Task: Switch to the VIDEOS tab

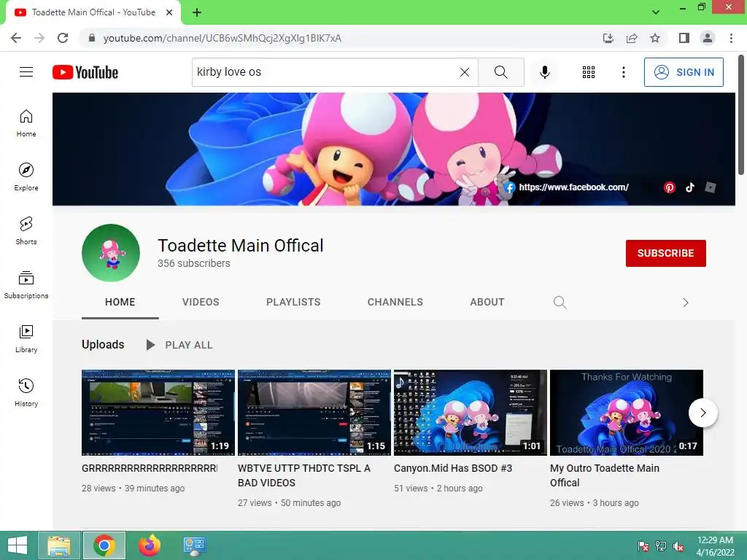Action: point(201,302)
